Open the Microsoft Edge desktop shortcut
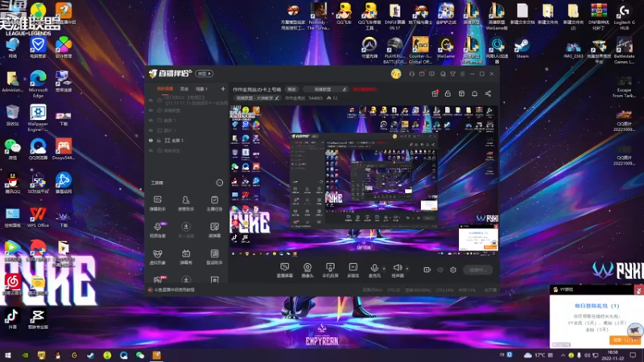 point(38,84)
